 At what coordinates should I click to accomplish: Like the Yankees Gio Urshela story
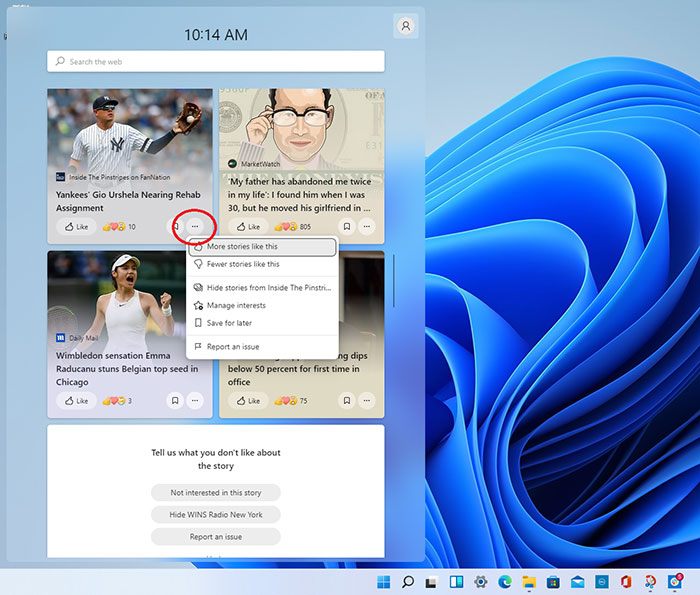[77, 227]
